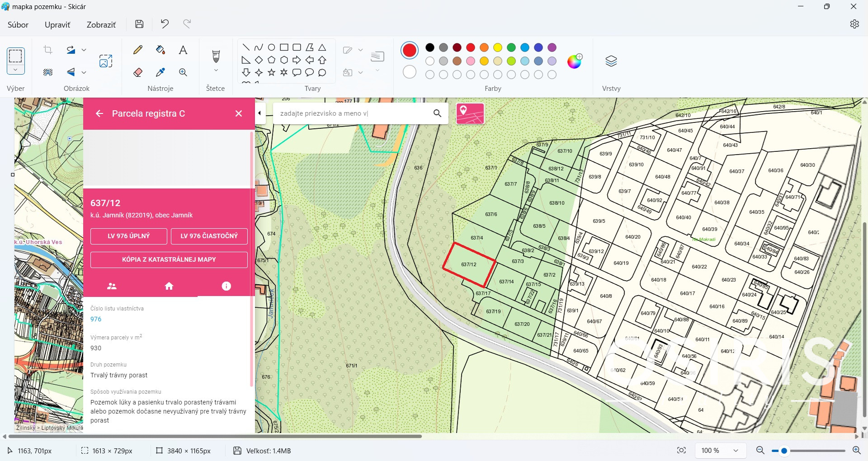The image size is (868, 461).
Task: Click the fit to window icon
Action: (x=681, y=451)
